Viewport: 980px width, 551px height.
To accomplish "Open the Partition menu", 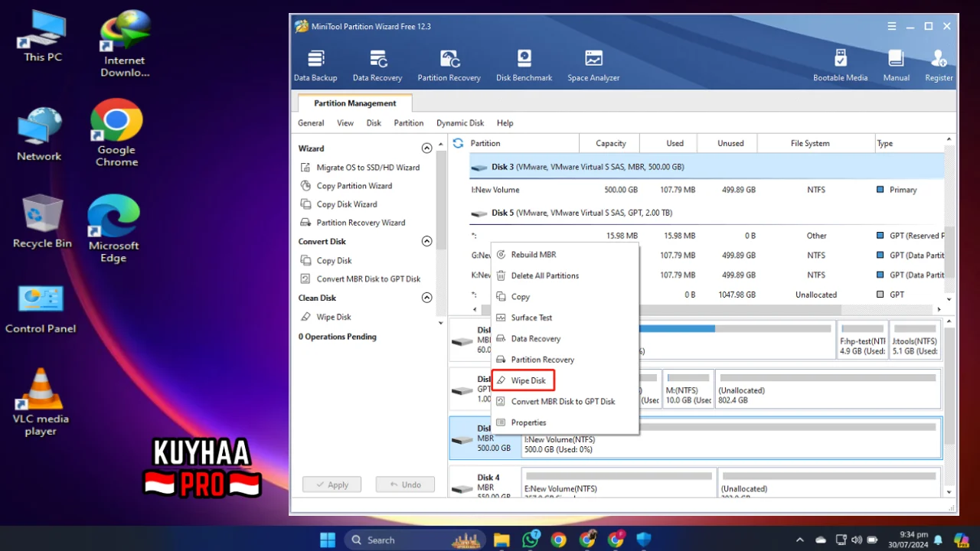I will [409, 122].
